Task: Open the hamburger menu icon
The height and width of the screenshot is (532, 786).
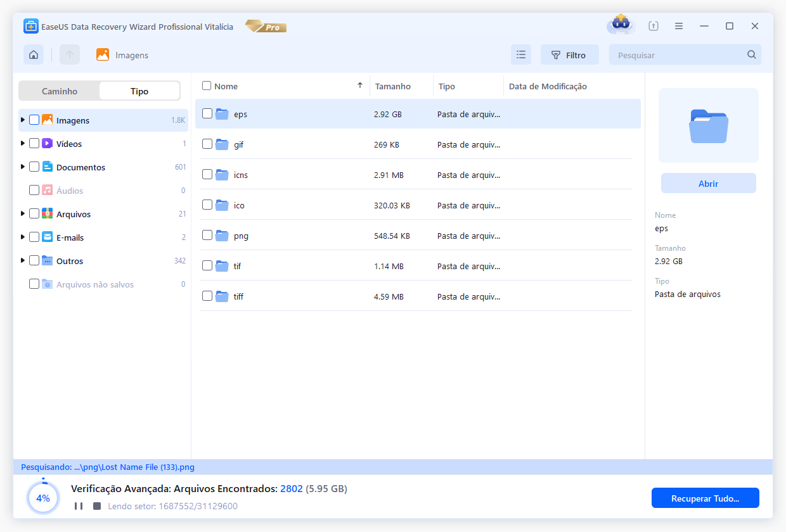Action: [679, 26]
